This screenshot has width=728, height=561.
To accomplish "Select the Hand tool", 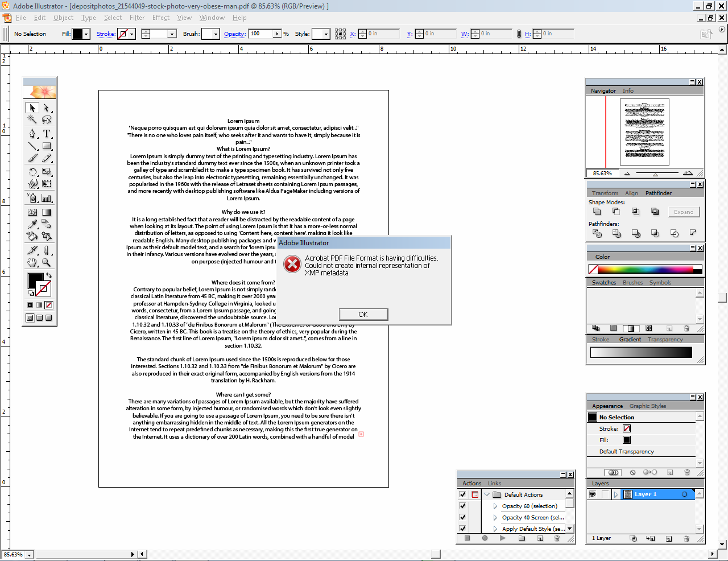I will 32,262.
